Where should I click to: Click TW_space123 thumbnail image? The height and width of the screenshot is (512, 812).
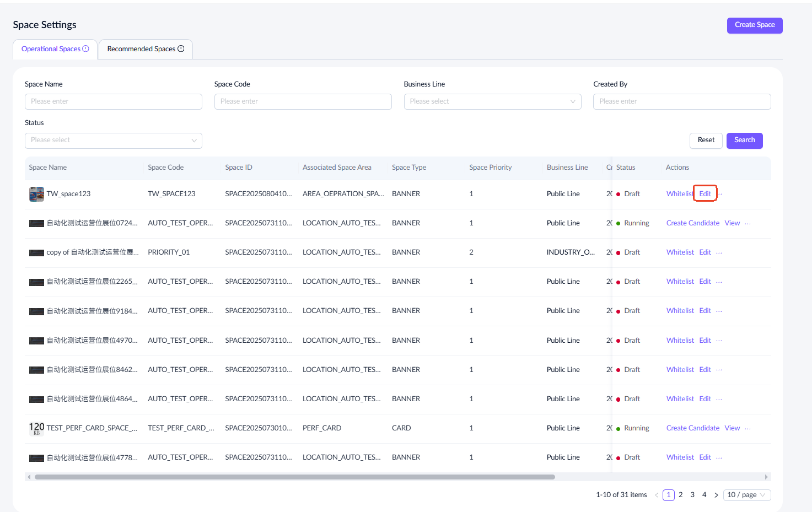pyautogui.click(x=36, y=194)
